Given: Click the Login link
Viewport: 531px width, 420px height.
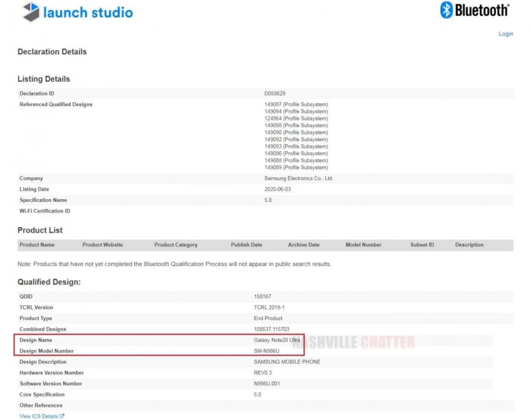Looking at the screenshot, I should click(506, 34).
